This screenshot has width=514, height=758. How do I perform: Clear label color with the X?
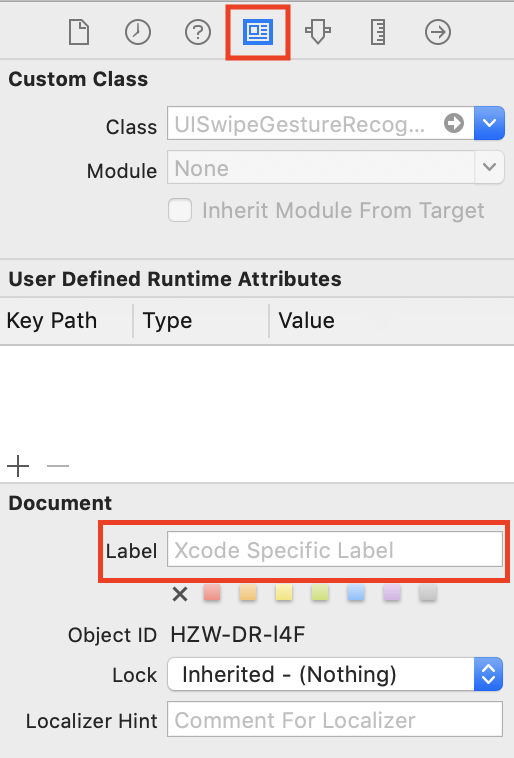180,594
